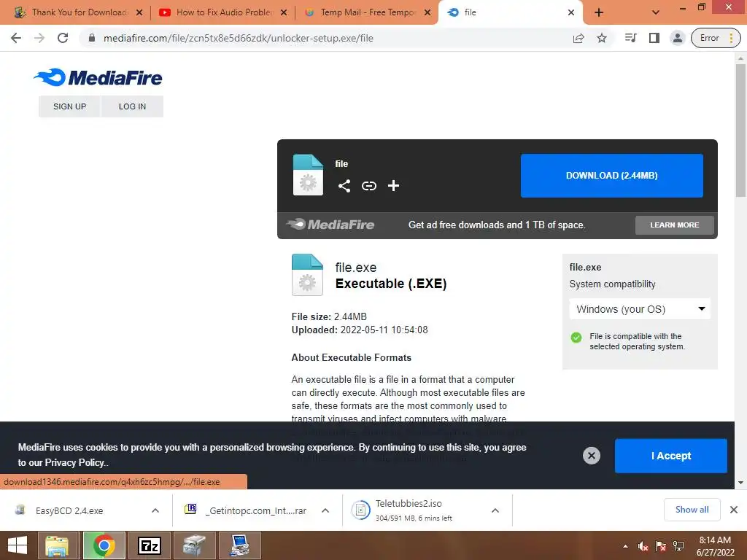The height and width of the screenshot is (560, 747).
Task: Switch to How to Fix Audio Problem tab
Action: click(223, 12)
